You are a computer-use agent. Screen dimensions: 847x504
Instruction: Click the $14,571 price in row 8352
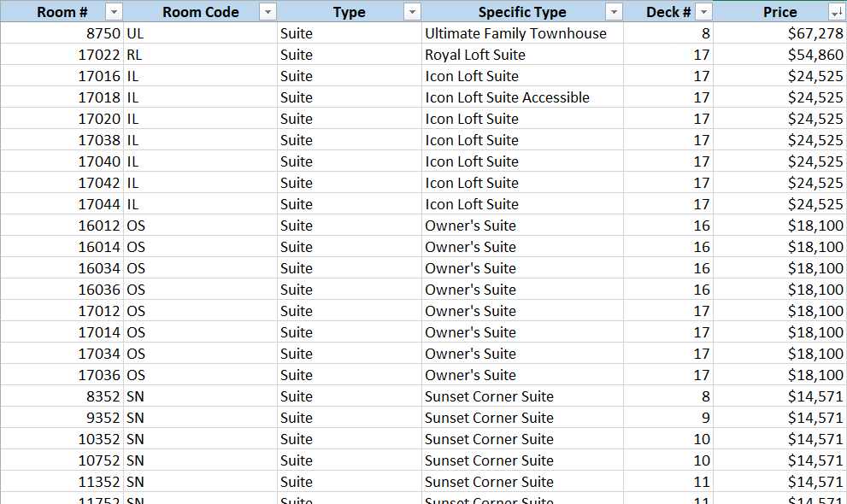pyautogui.click(x=779, y=396)
